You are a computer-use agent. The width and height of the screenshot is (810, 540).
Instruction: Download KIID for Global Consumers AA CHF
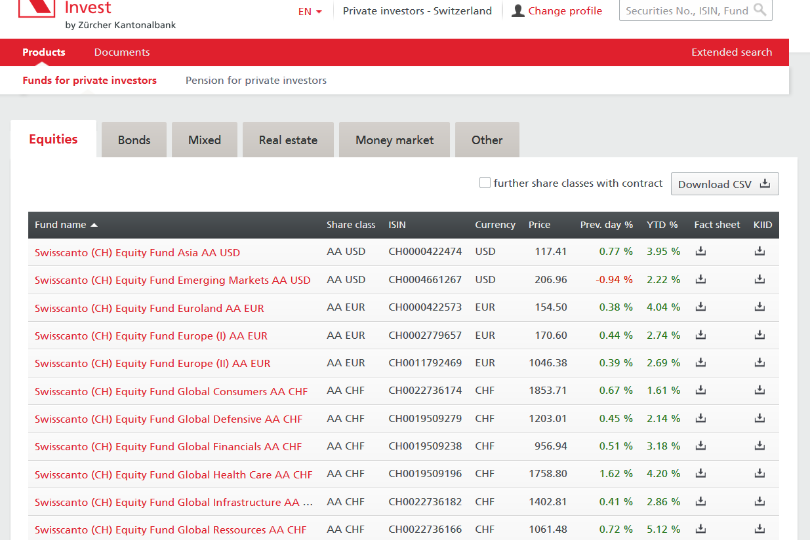click(759, 390)
